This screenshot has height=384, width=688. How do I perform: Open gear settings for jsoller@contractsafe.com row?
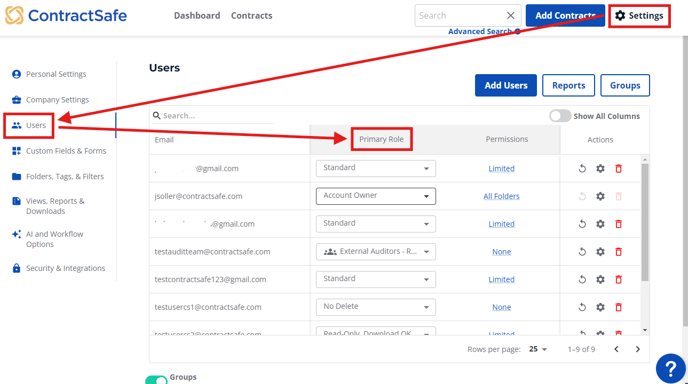coord(600,197)
